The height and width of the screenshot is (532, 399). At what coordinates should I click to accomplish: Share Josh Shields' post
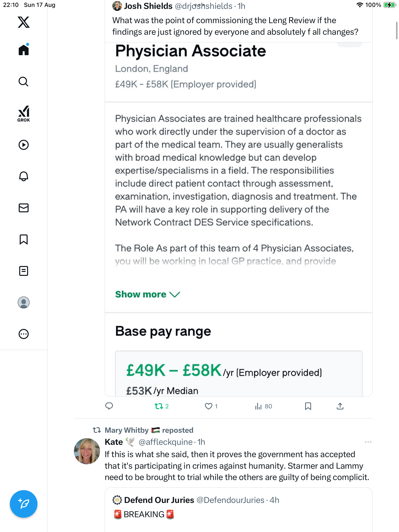(340, 406)
